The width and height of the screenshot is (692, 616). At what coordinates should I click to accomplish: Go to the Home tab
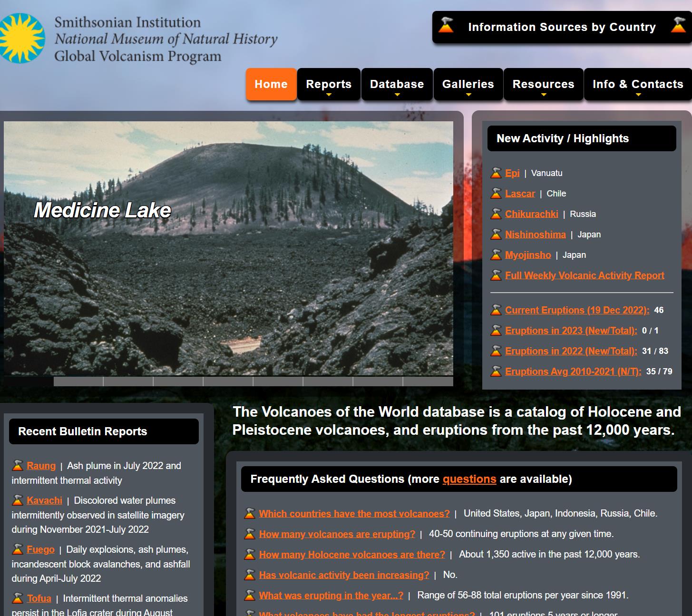pos(271,85)
